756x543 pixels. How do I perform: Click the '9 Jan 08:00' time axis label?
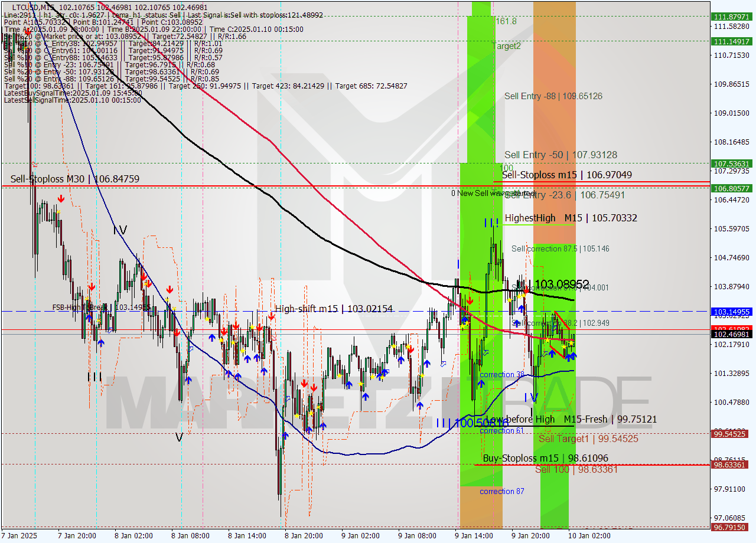pyautogui.click(x=417, y=536)
